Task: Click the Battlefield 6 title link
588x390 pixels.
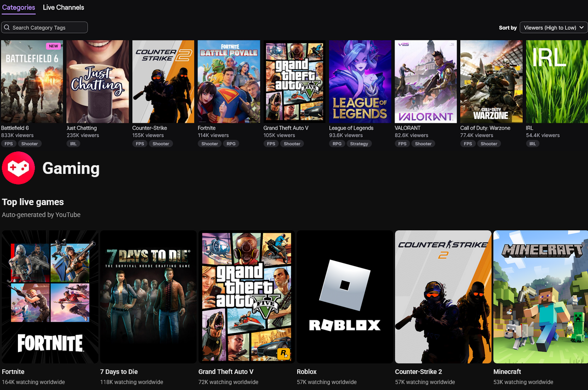Action: [x=15, y=128]
